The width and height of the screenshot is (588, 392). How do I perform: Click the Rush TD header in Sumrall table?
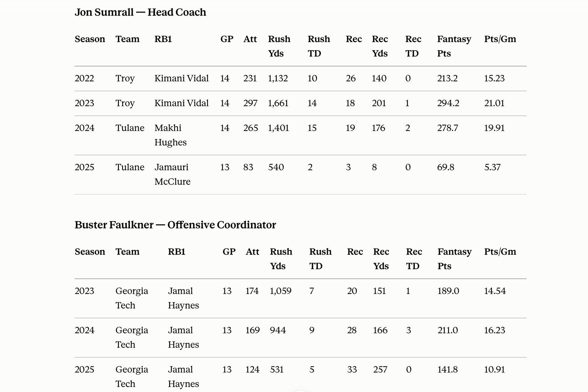pos(319,46)
